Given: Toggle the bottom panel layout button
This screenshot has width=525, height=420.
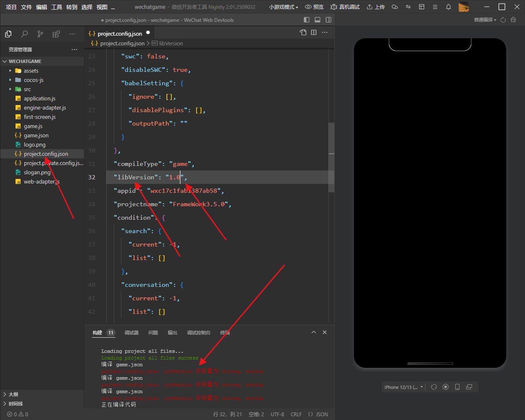Looking at the screenshot, I should tap(318, 20).
